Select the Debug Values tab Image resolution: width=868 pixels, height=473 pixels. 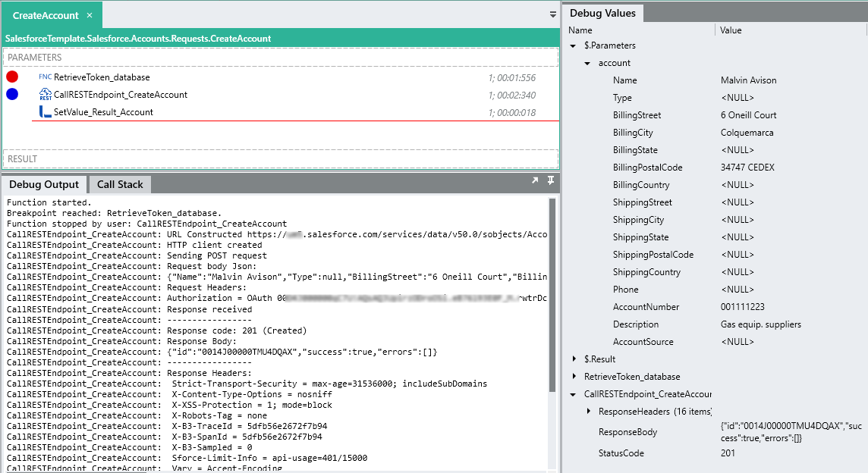(602, 14)
